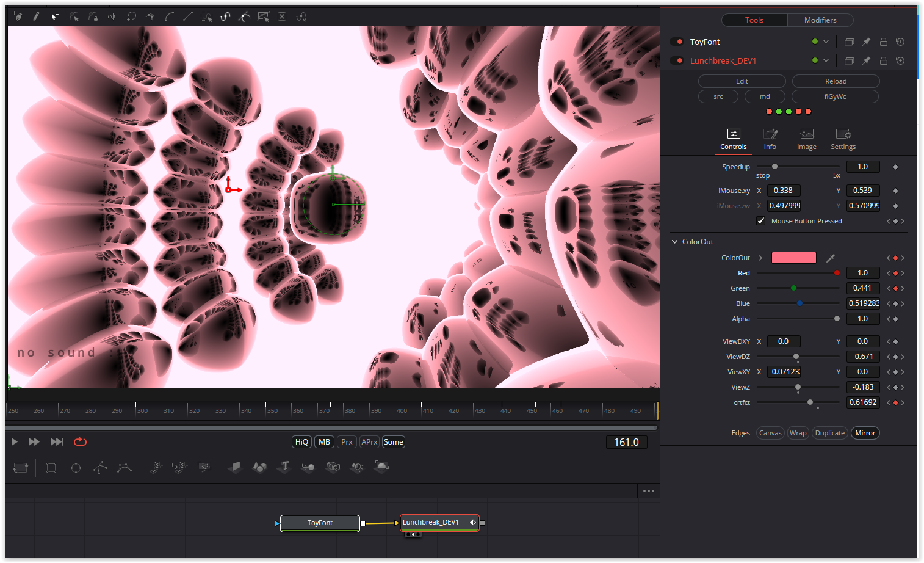924x563 pixels.
Task: Click the Reload button
Action: point(836,81)
